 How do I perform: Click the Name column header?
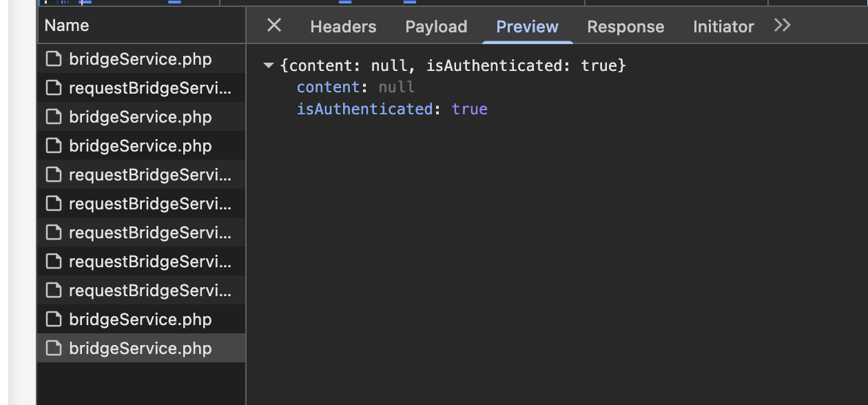point(67,25)
